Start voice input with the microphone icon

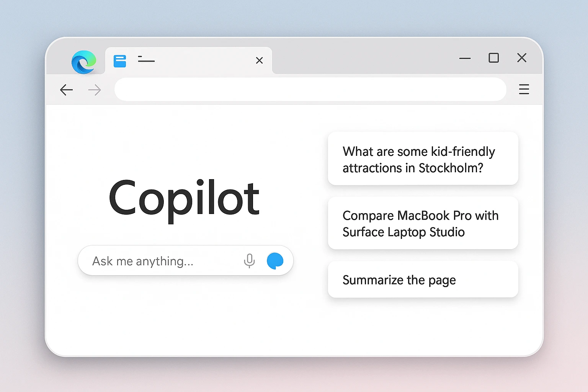(249, 261)
